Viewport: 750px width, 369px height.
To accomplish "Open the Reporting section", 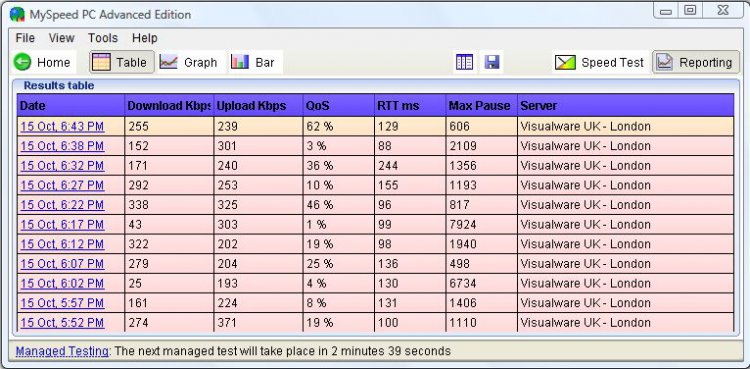I will pos(695,62).
